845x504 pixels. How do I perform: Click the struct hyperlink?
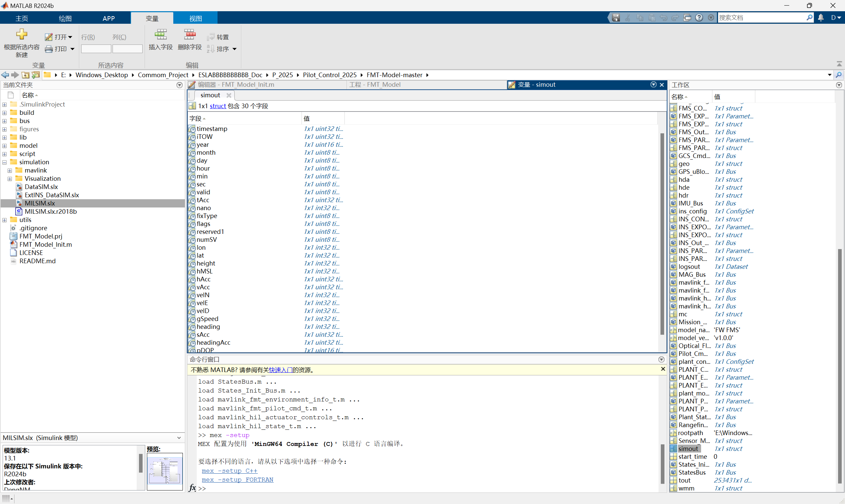pyautogui.click(x=218, y=106)
